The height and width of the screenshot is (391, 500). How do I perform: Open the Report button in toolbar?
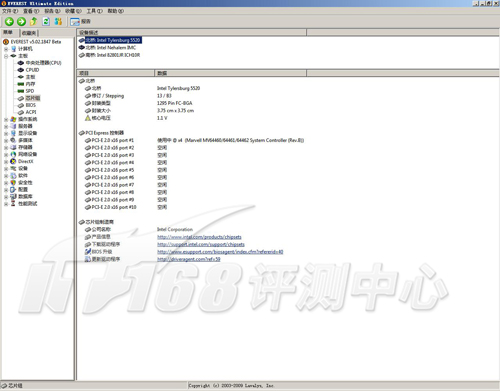[x=80, y=22]
